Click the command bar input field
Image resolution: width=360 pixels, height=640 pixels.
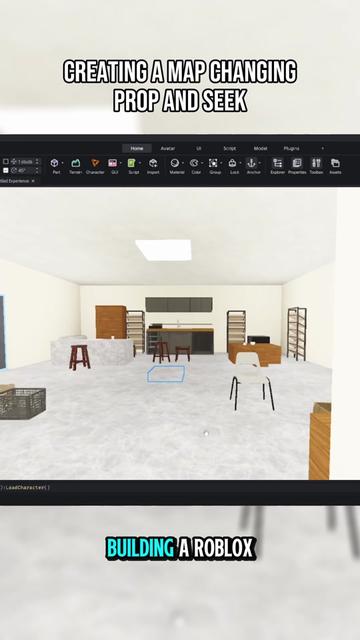[x=180, y=487]
